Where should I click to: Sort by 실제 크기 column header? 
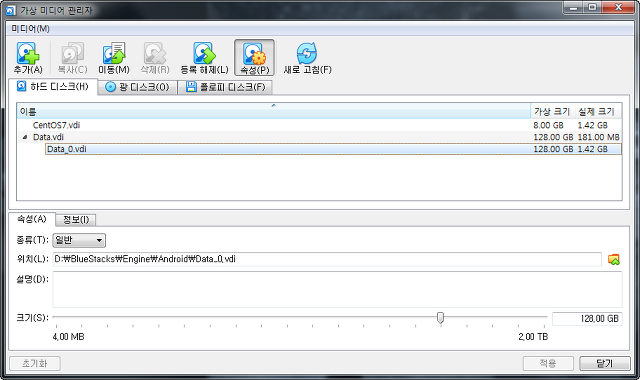pyautogui.click(x=597, y=111)
